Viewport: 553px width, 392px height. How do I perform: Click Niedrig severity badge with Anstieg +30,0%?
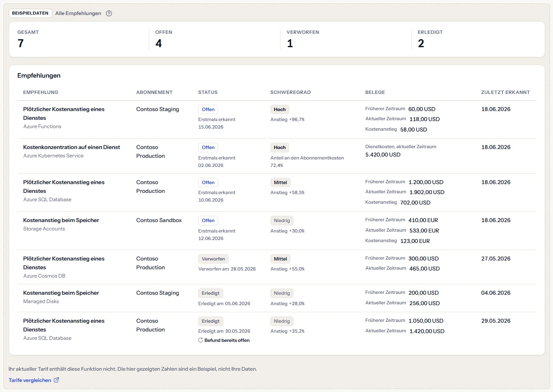tap(282, 220)
